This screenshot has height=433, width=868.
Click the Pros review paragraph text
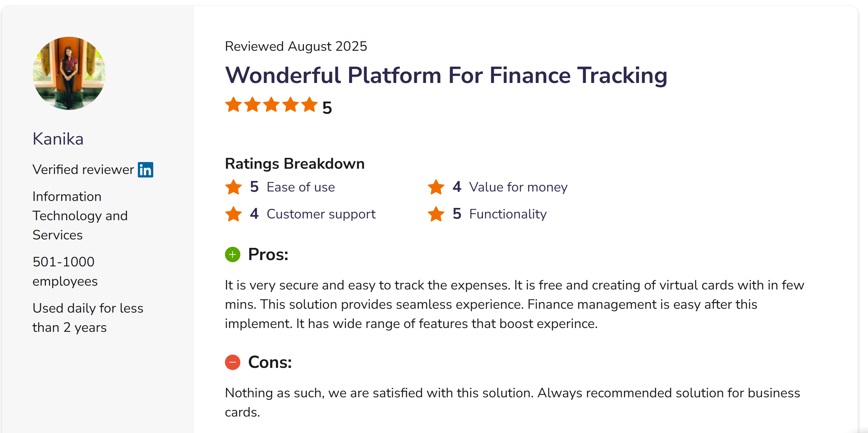514,304
